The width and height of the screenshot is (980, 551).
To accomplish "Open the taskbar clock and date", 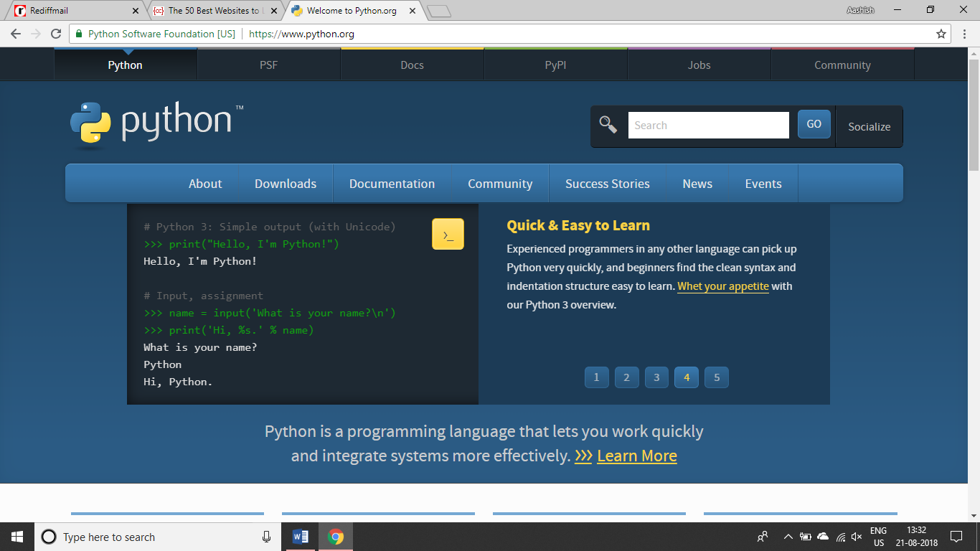I will (916, 537).
